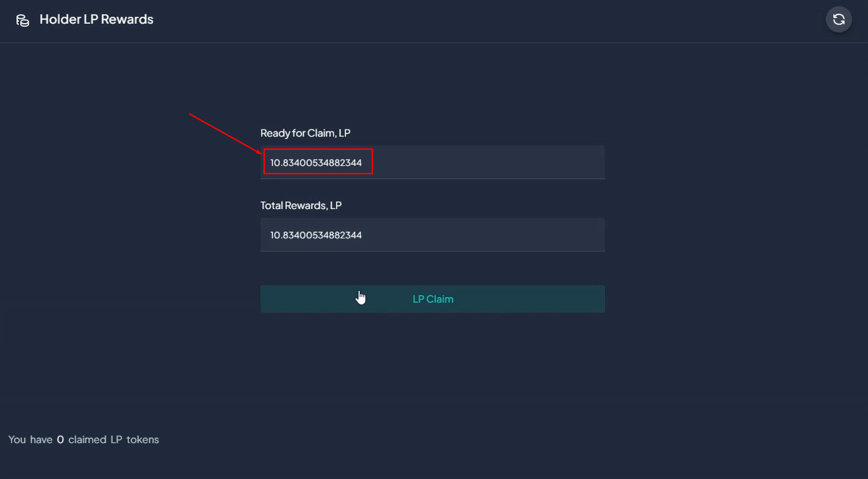Click the red arrowhead pointing at the value
Viewport: 868px width, 479px height.
(x=260, y=152)
